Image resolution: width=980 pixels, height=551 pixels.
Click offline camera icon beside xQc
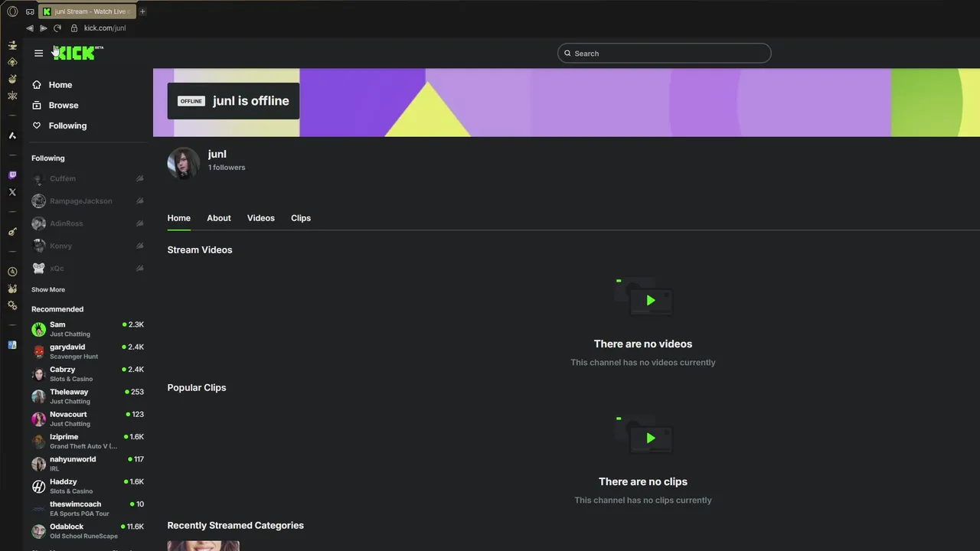[x=140, y=269]
